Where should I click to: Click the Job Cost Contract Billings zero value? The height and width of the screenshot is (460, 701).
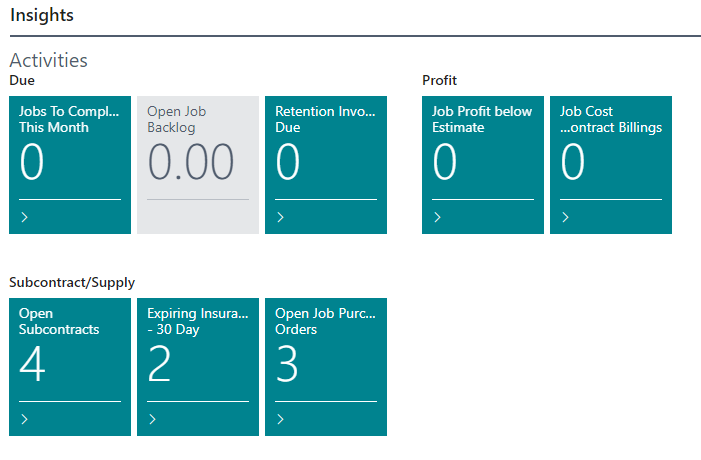click(x=573, y=163)
